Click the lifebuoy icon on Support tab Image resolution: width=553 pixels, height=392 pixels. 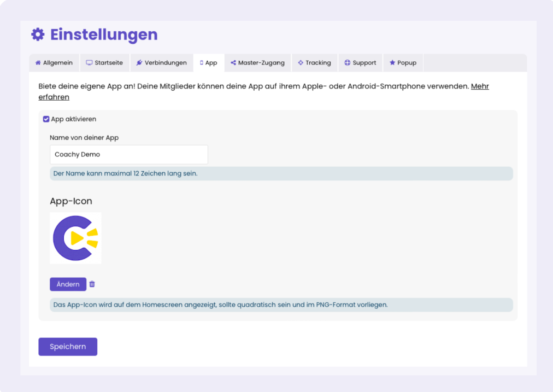[x=348, y=63]
